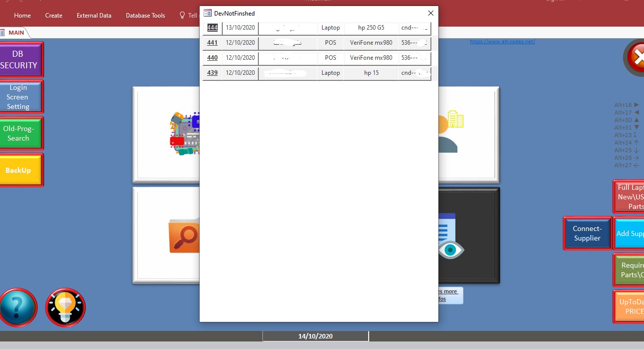This screenshot has height=349, width=644.
Task: Open the Database Tools ribbon tab
Action: point(145,16)
